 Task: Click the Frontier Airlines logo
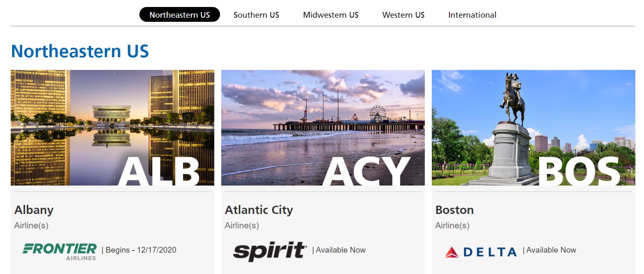point(60,251)
